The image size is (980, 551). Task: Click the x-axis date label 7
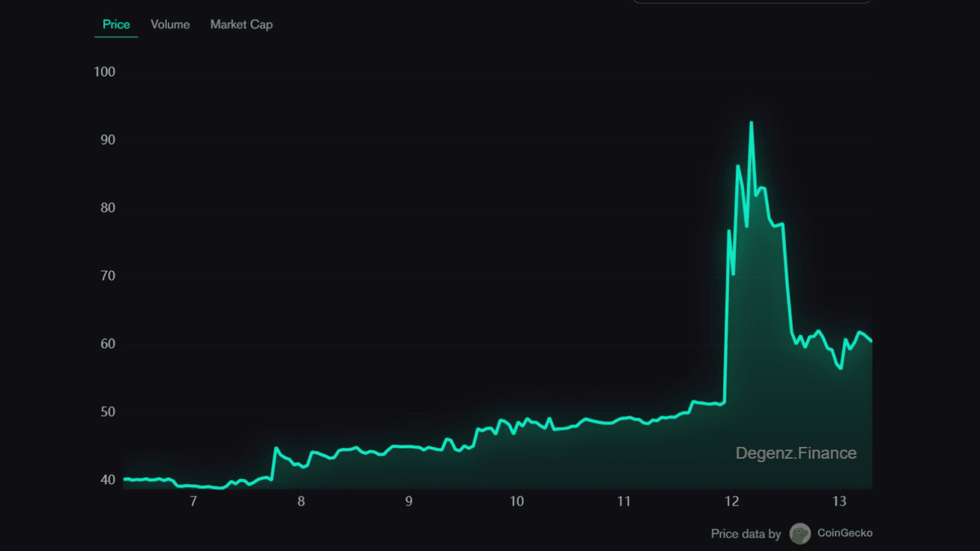tap(194, 501)
